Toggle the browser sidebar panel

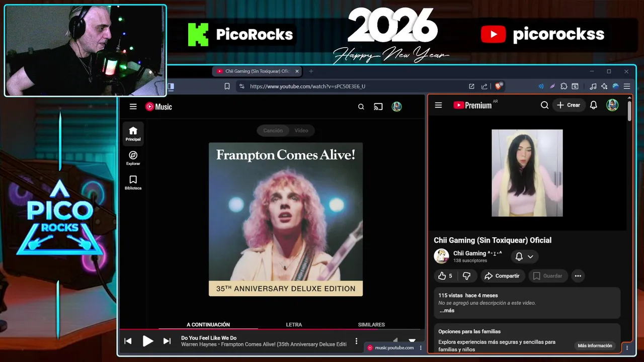[171, 86]
